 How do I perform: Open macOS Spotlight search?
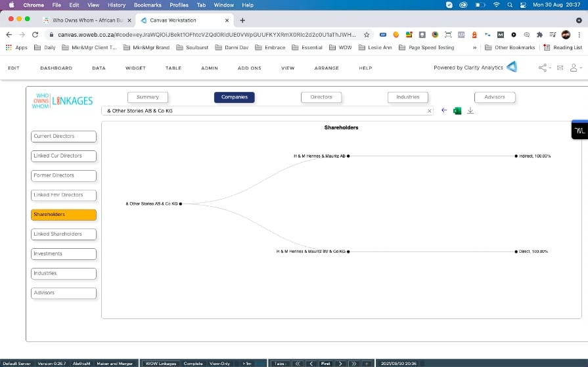510,5
